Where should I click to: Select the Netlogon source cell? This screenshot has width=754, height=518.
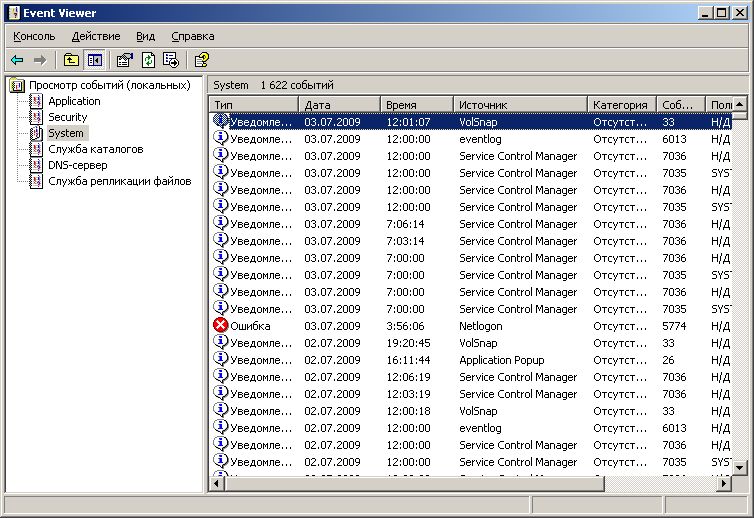[481, 326]
